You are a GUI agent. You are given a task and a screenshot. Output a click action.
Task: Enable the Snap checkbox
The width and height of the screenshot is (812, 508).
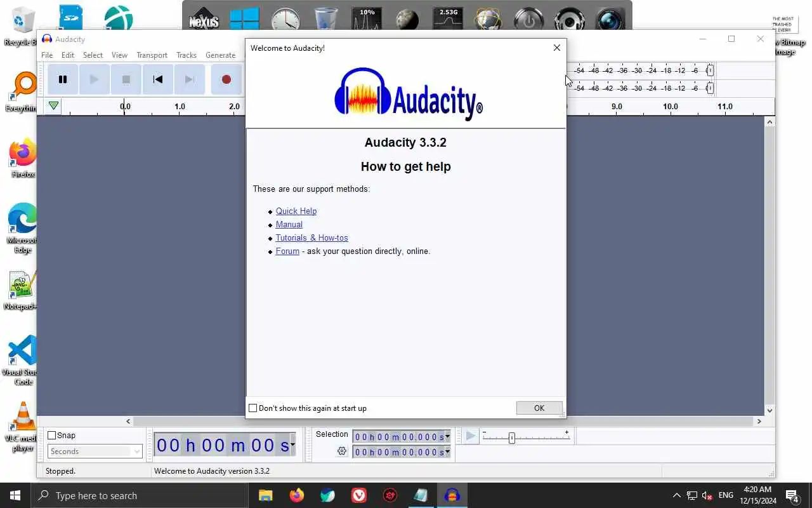coord(52,435)
